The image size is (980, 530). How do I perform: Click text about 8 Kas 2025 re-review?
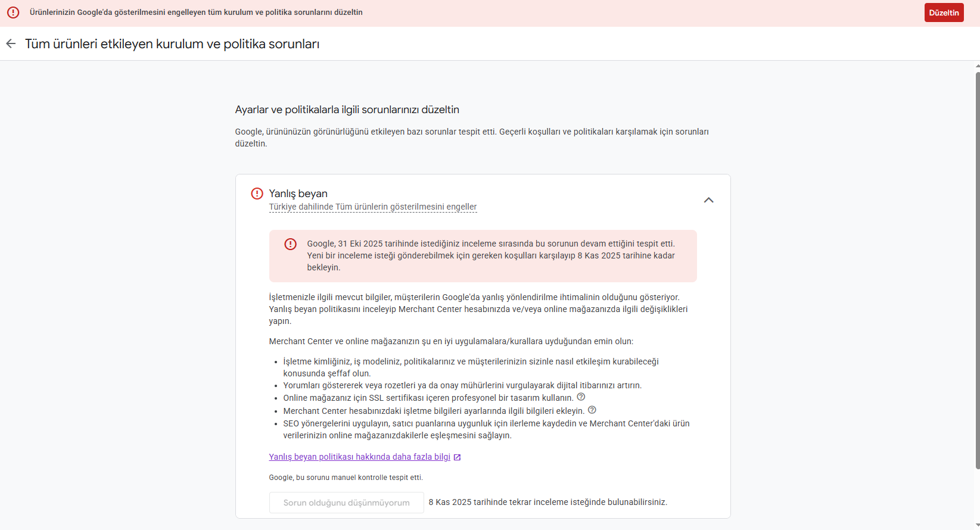click(x=547, y=502)
